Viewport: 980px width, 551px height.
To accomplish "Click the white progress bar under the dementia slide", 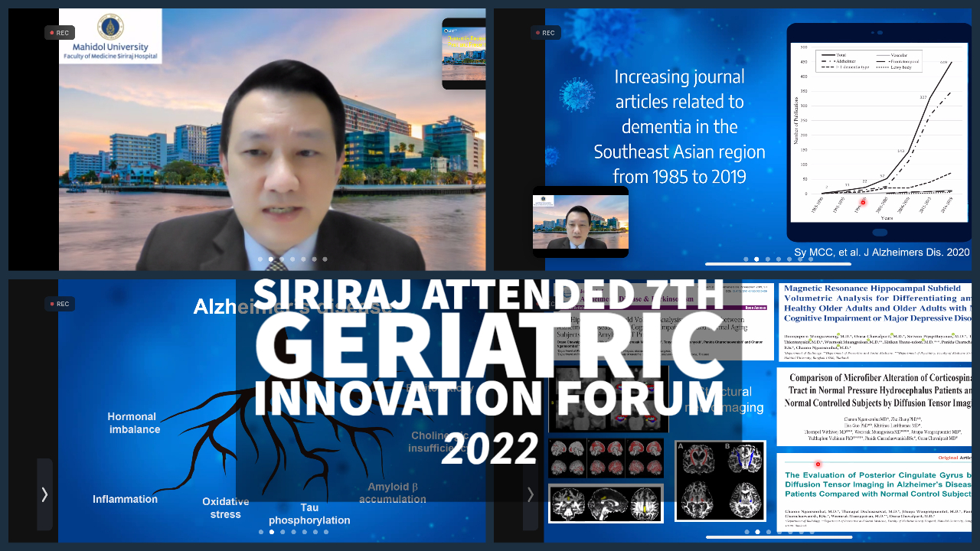I will 778,264.
